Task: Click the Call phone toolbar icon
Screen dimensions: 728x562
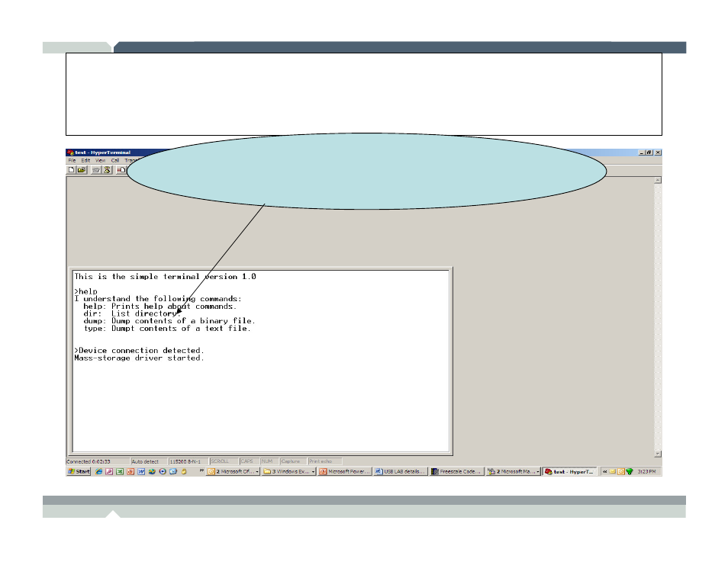Action: point(96,170)
